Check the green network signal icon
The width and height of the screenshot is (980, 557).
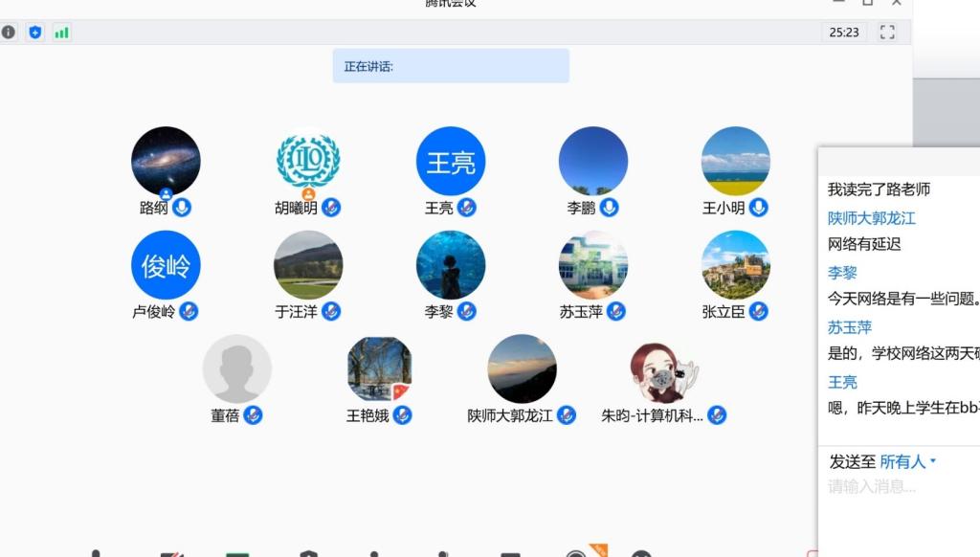click(x=61, y=33)
